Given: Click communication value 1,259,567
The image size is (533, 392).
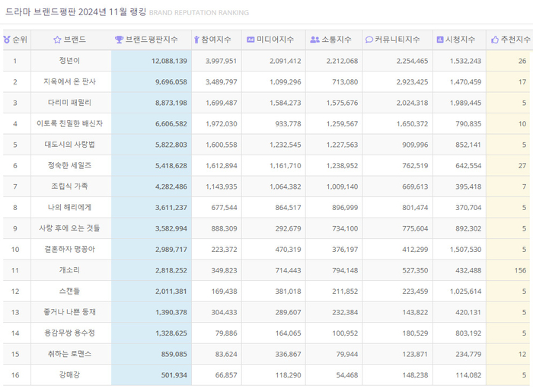Looking at the screenshot, I should [343, 124].
